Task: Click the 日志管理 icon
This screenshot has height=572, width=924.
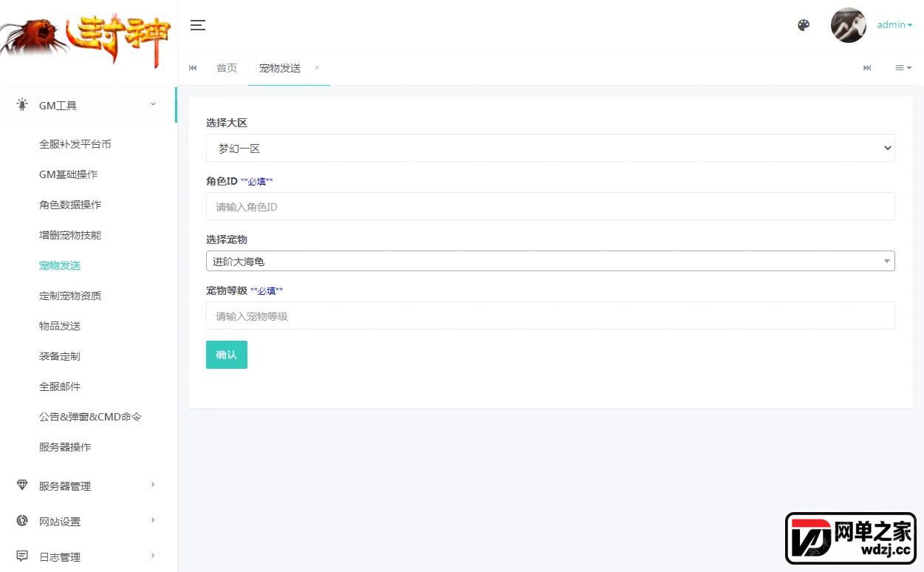Action: point(22,556)
